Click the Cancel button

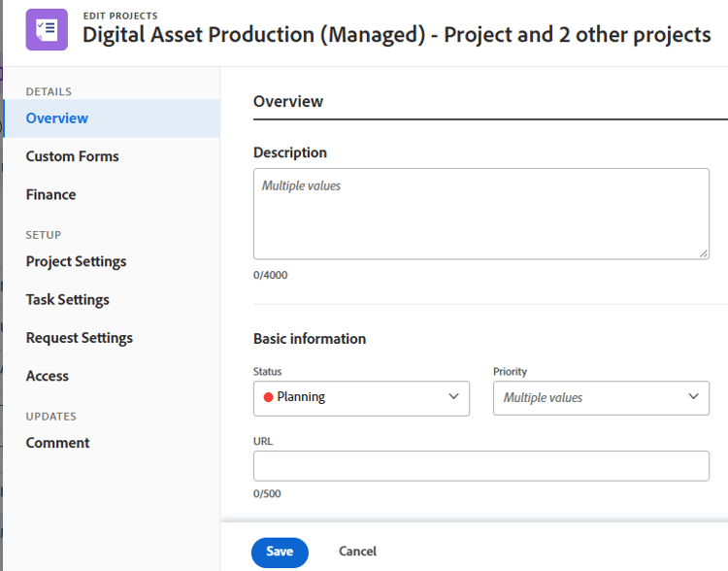(357, 552)
